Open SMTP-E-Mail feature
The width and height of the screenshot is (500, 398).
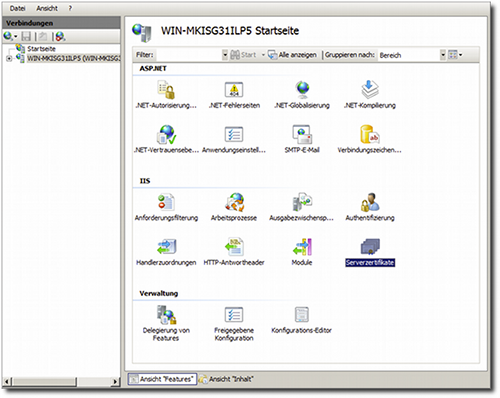coord(302,139)
